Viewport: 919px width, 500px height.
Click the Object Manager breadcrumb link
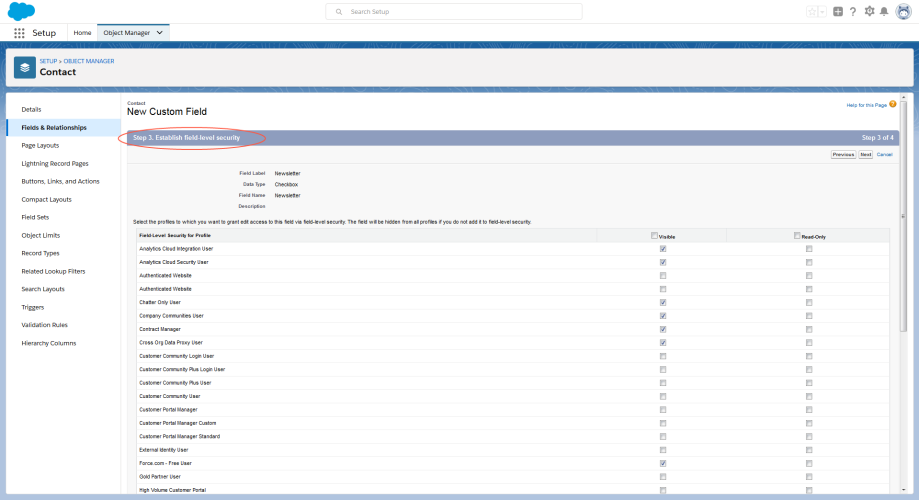(x=90, y=61)
